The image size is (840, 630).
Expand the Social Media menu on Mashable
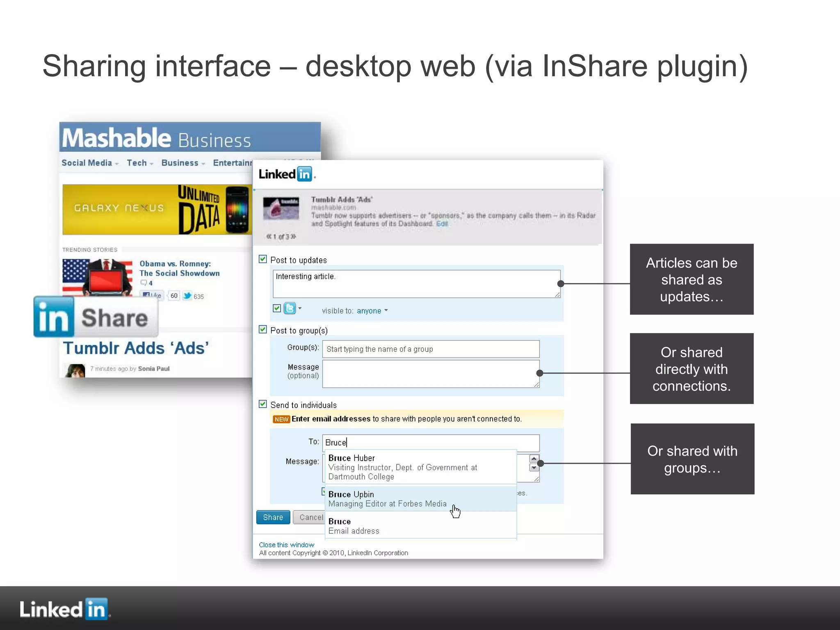(90, 163)
